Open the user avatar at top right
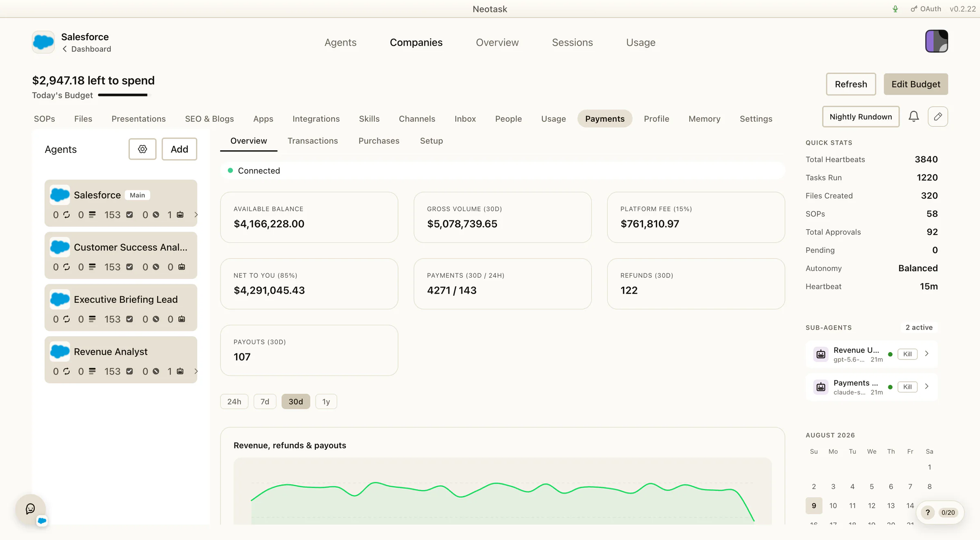 click(936, 41)
